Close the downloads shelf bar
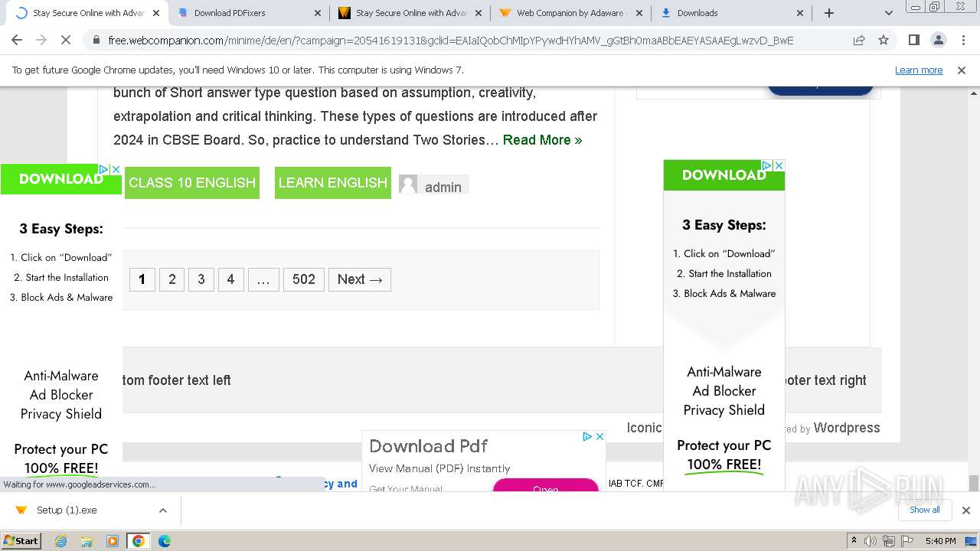Viewport: 980px width, 551px height. 965,510
